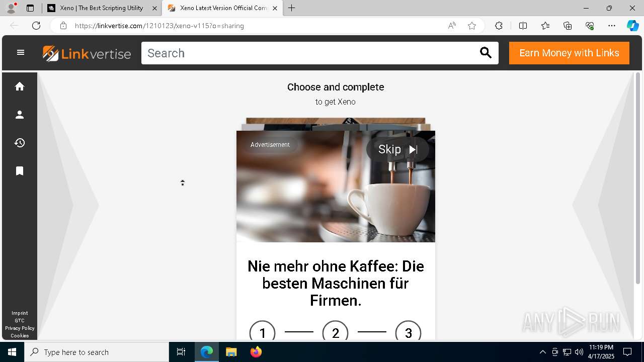The image size is (644, 362).
Task: Skip the advertisement
Action: coord(397,149)
